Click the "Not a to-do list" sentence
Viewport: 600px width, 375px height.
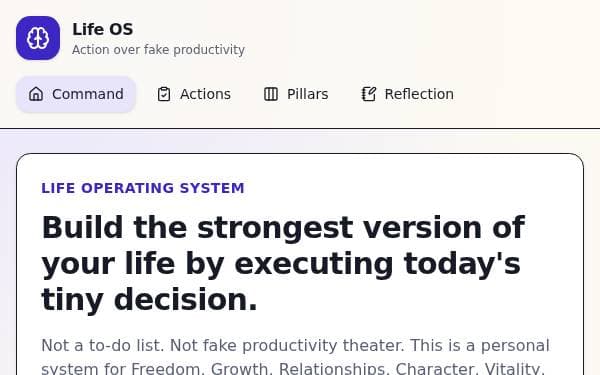coord(103,346)
